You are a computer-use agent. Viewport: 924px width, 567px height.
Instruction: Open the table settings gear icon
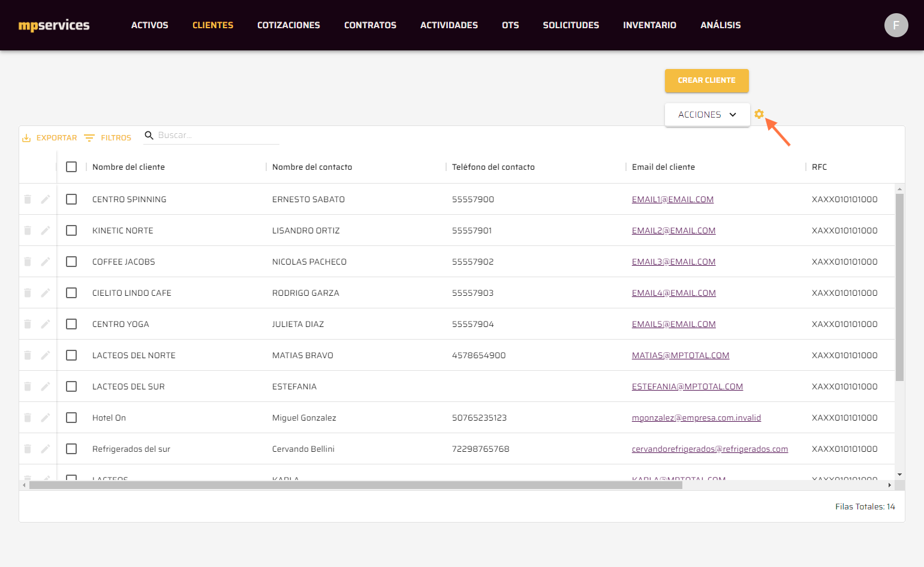pos(759,114)
